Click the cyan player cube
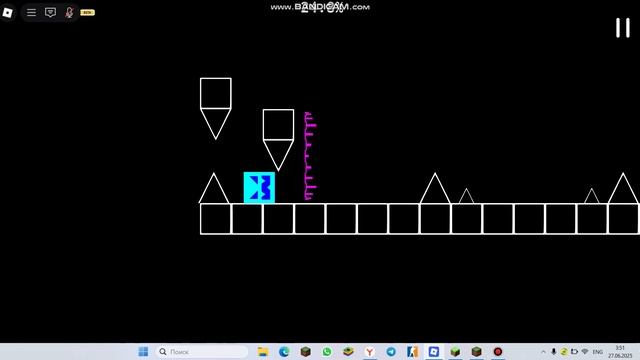 [x=259, y=187]
